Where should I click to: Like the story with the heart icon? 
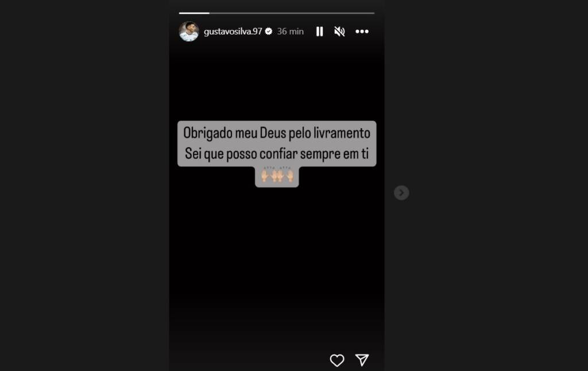pos(336,360)
